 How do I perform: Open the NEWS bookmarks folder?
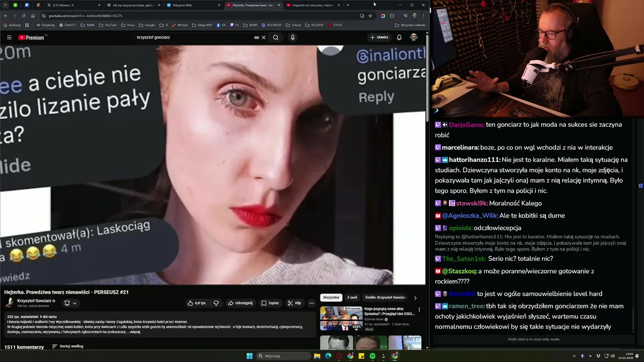[x=251, y=25]
